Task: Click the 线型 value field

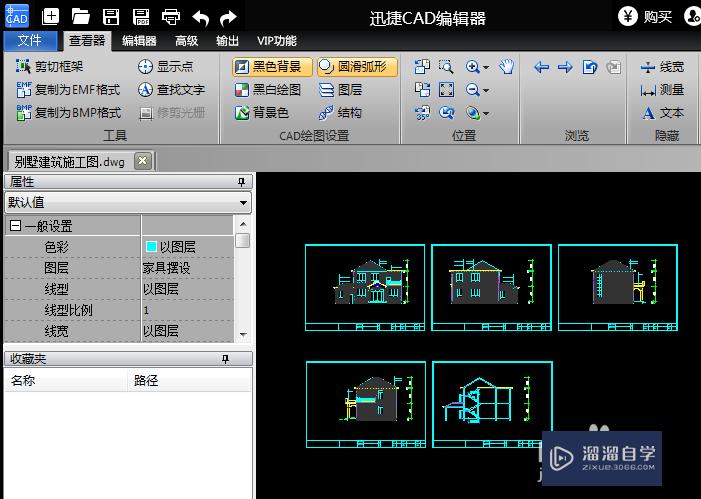Action: pyautogui.click(x=188, y=289)
